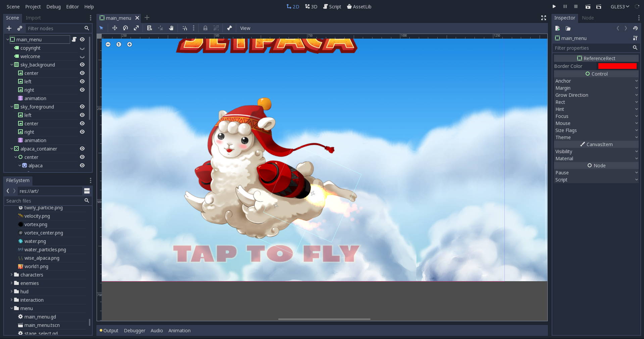The width and height of the screenshot is (644, 339).
Task: Activate the Pan view tool
Action: point(171,28)
